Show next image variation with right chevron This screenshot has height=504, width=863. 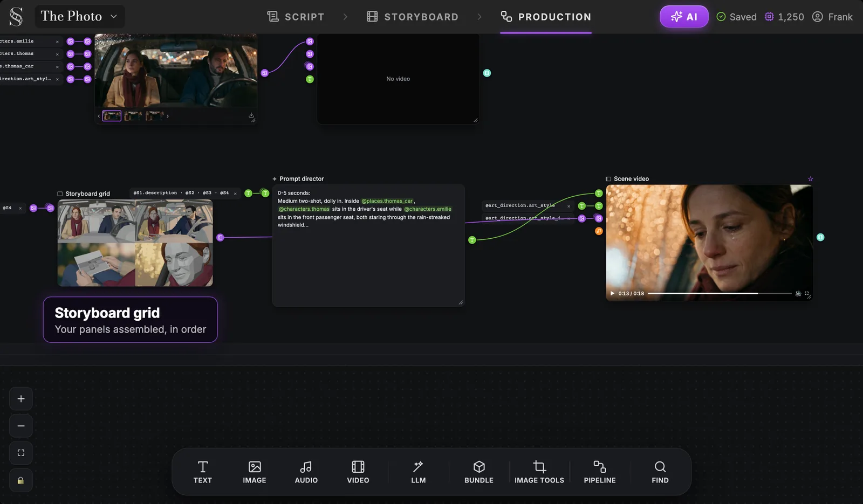168,116
